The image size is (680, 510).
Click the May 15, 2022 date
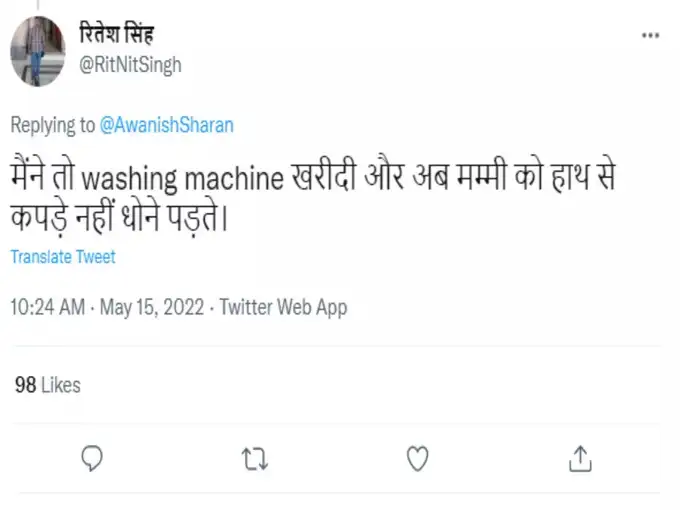click(154, 307)
